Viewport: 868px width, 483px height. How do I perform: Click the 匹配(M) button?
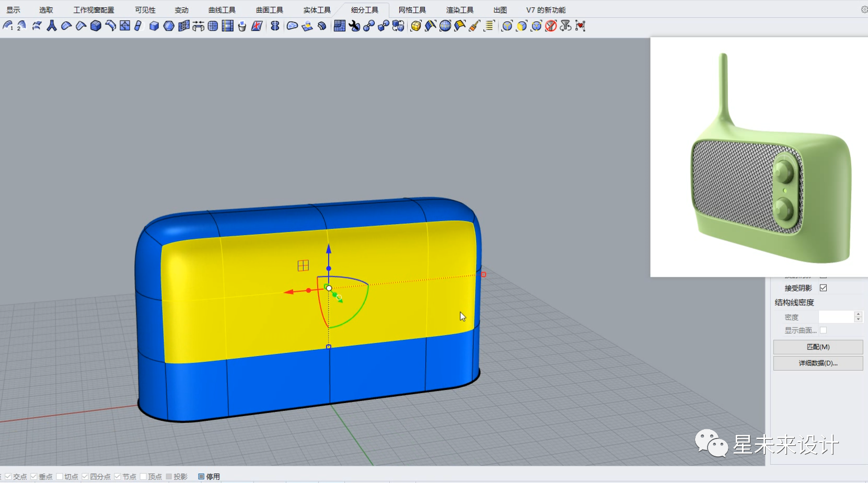tap(818, 347)
